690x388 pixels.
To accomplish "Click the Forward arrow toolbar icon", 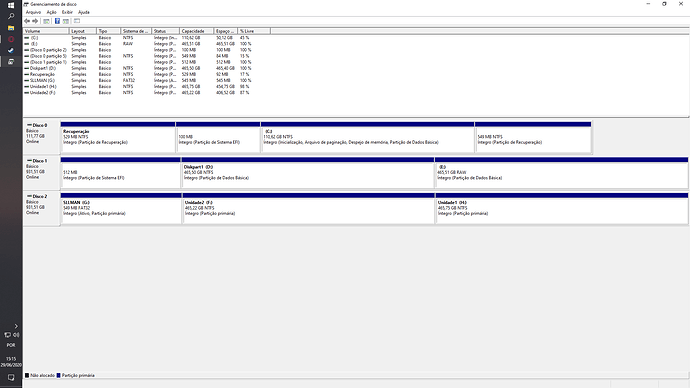I will [35, 21].
